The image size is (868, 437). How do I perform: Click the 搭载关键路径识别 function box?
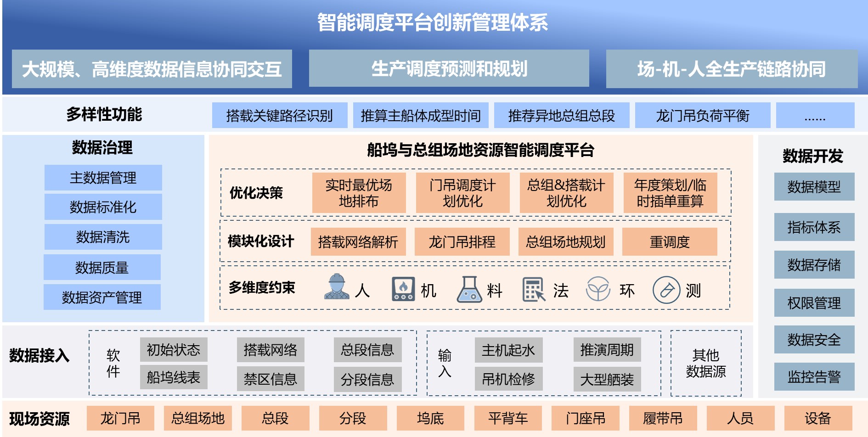pyautogui.click(x=279, y=116)
